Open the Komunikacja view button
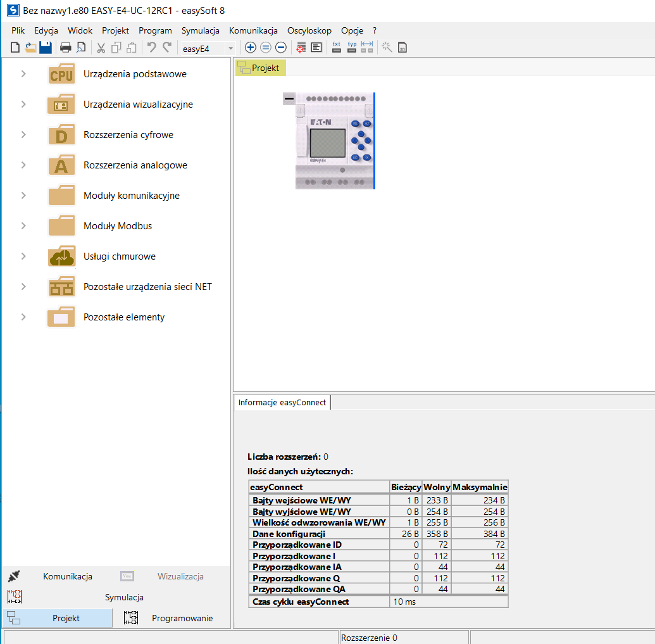The image size is (655, 644). point(67,576)
